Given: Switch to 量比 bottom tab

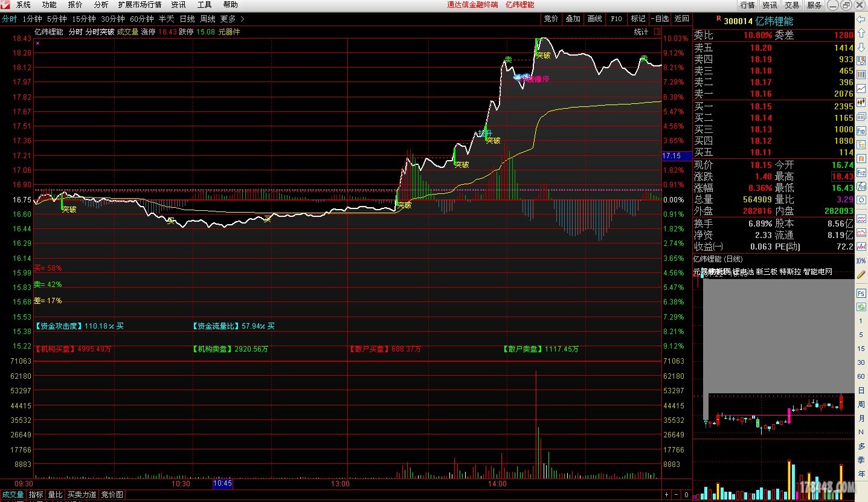Looking at the screenshot, I should (56, 495).
